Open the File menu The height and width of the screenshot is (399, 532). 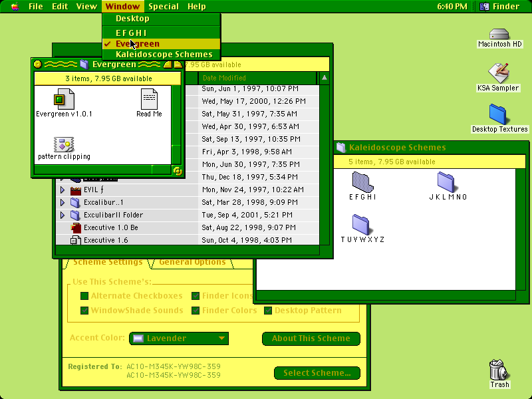click(x=36, y=7)
